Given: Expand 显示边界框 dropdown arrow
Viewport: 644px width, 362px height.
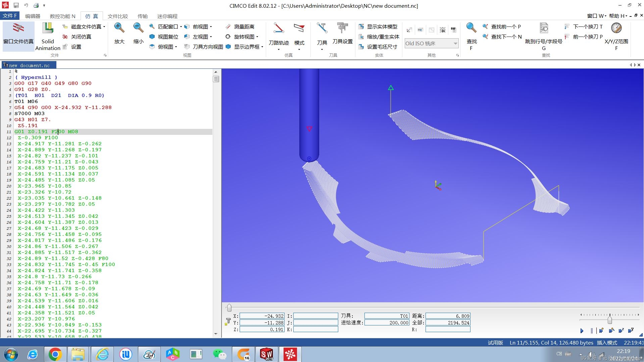Looking at the screenshot, I should coord(262,47).
